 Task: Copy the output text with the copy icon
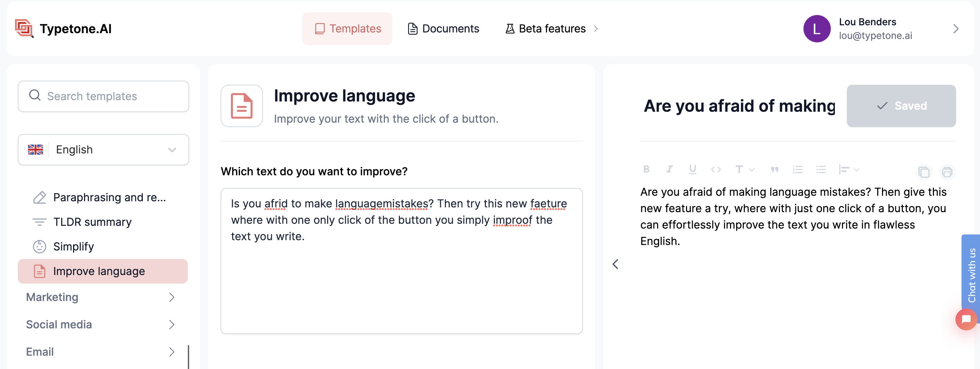pyautogui.click(x=924, y=172)
